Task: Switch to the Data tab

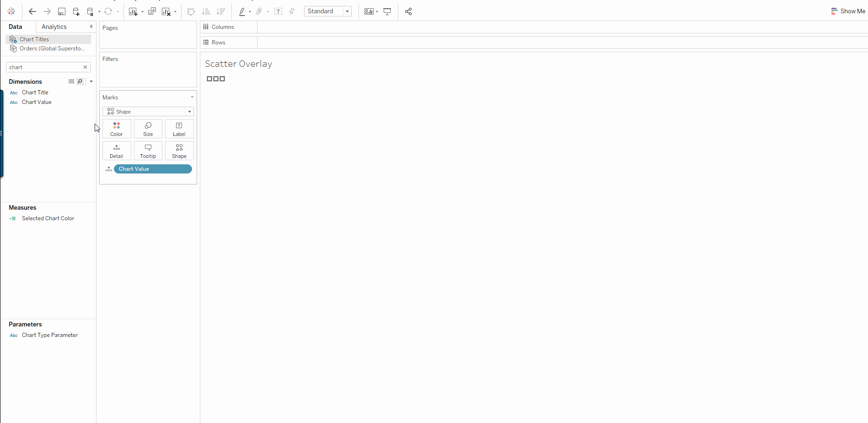Action: pos(15,27)
